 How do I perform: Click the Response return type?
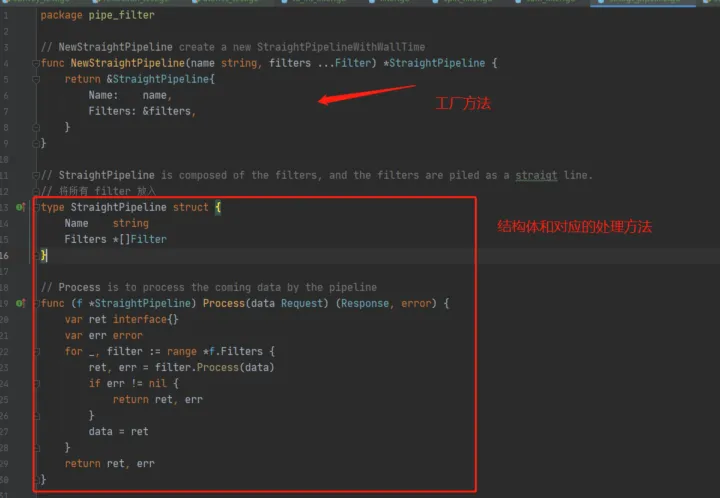pyautogui.click(x=365, y=303)
